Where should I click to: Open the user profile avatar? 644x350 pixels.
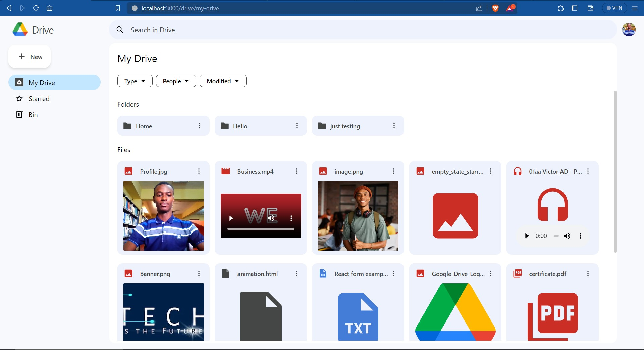[629, 30]
